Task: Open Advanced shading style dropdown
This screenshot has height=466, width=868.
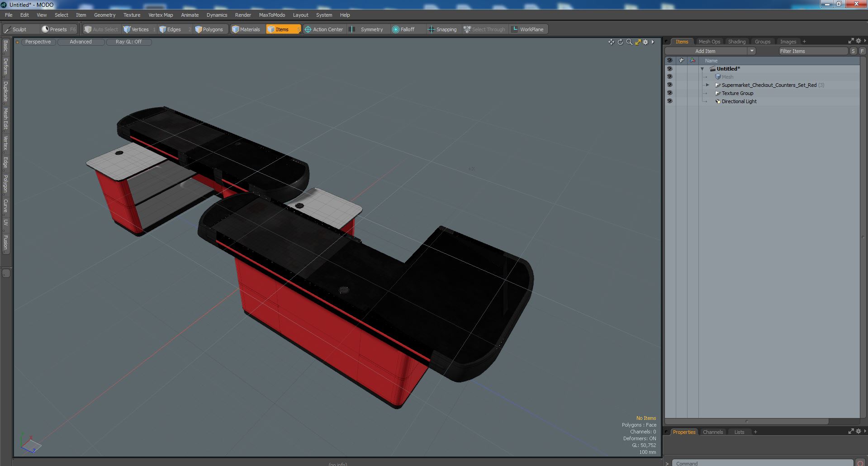Action: tap(81, 42)
